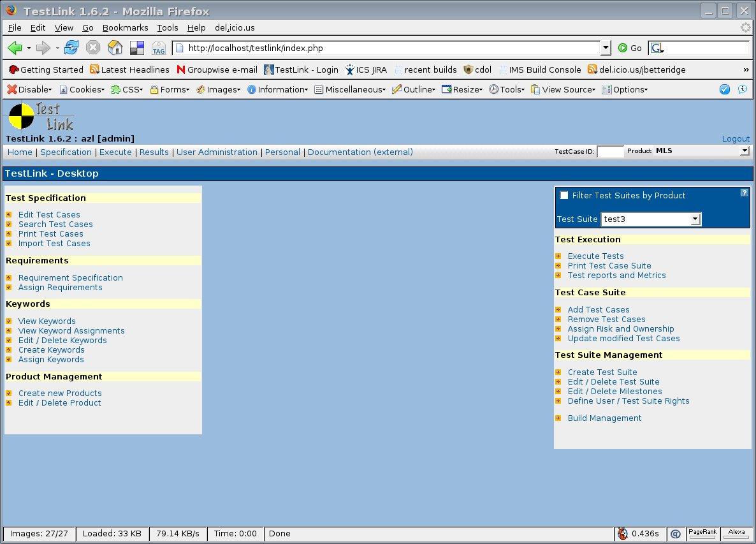The width and height of the screenshot is (756, 544).
Task: Open the Images web developer menu
Action: (x=219, y=89)
